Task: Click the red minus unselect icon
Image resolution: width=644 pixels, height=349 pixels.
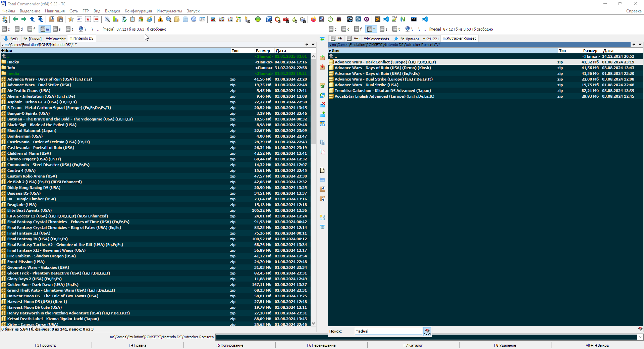Action: click(x=96, y=19)
